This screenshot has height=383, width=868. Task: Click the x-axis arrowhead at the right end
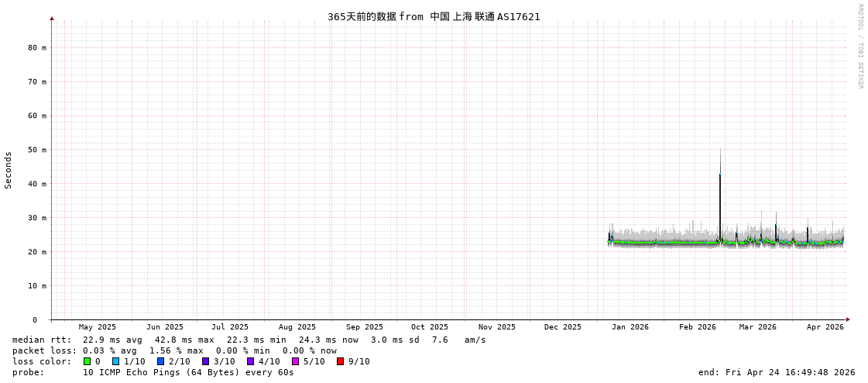(x=848, y=319)
